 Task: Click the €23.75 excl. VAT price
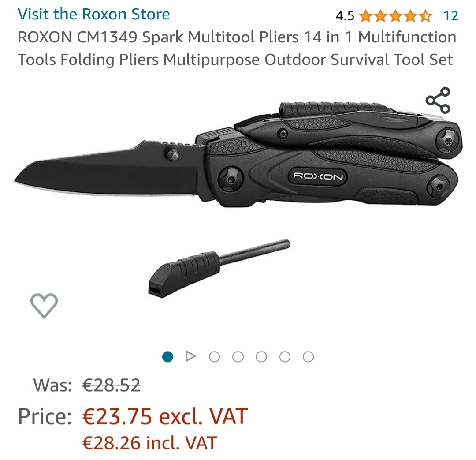pos(165,416)
